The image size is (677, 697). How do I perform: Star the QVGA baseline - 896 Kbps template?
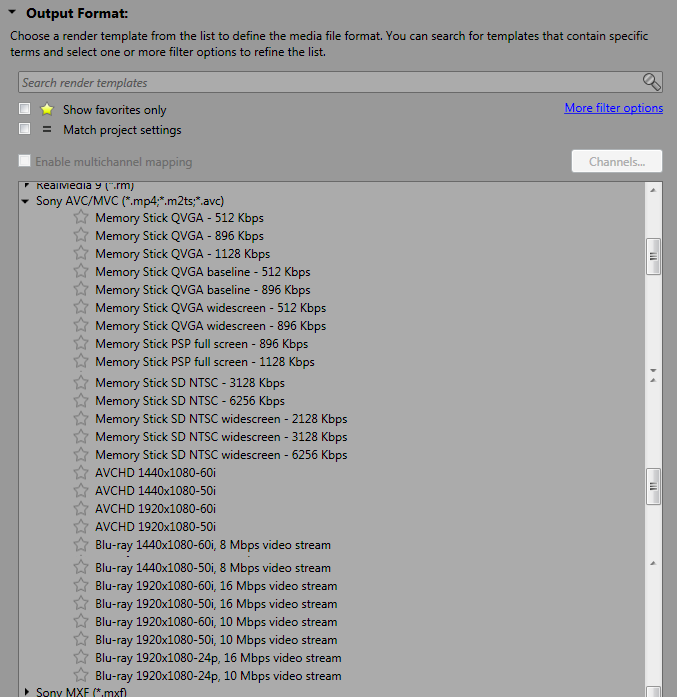pyautogui.click(x=81, y=289)
